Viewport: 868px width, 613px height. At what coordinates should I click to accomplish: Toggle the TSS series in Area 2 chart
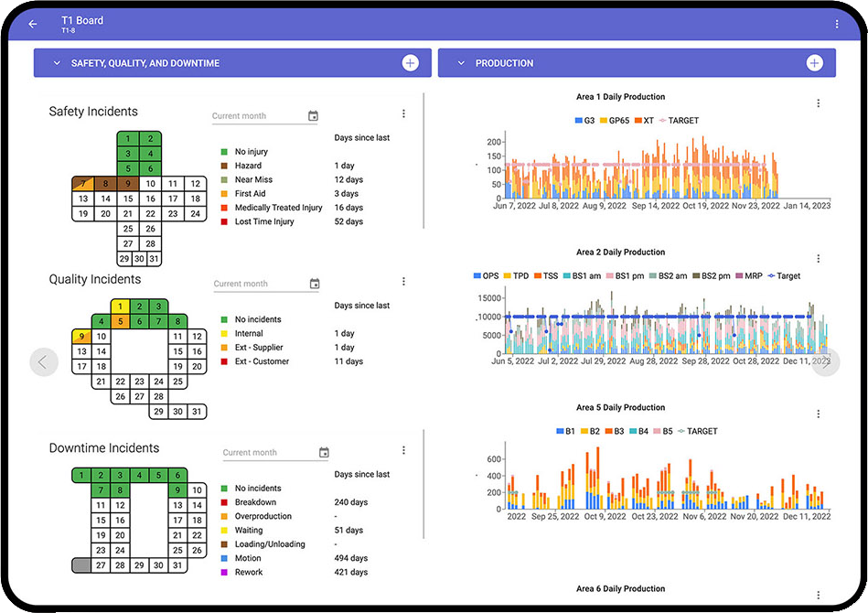[549, 275]
